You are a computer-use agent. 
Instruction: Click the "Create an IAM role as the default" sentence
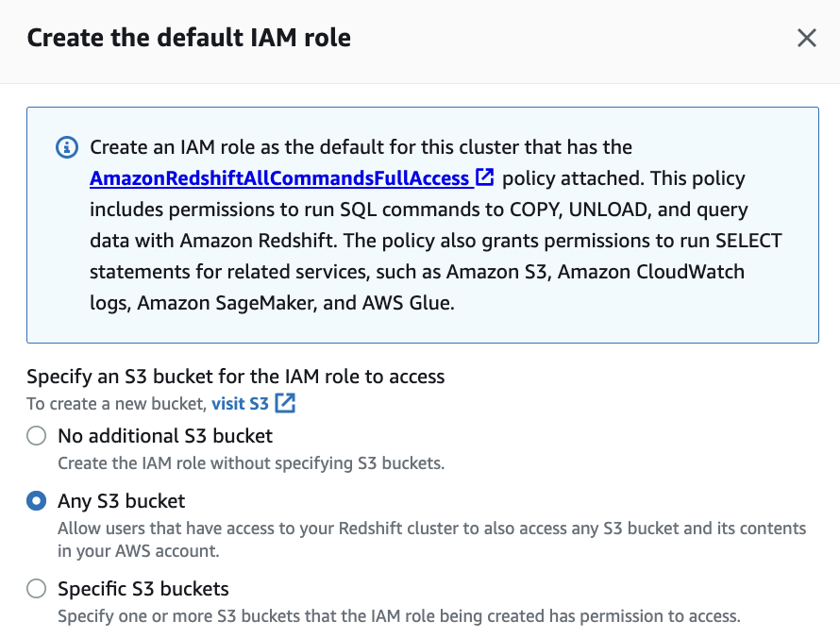(361, 147)
